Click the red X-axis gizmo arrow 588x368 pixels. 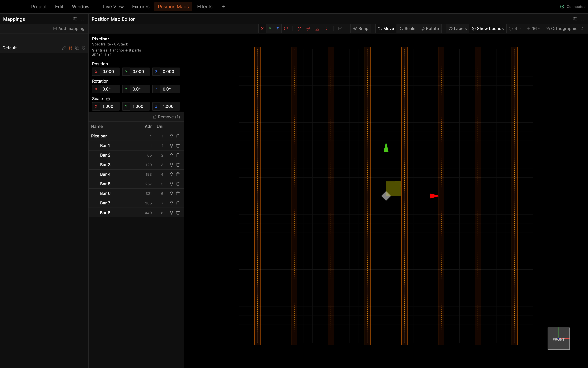(435, 196)
